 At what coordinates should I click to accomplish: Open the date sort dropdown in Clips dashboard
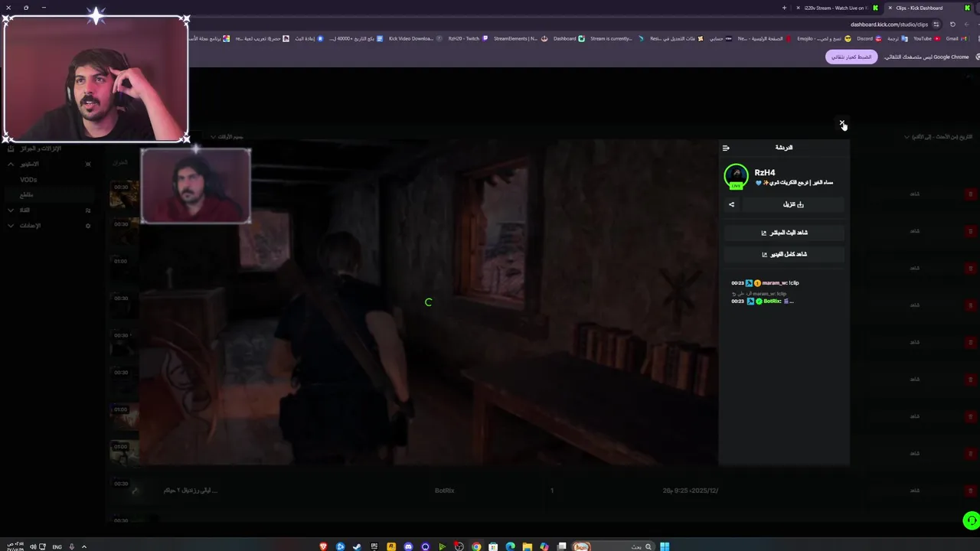939,137
